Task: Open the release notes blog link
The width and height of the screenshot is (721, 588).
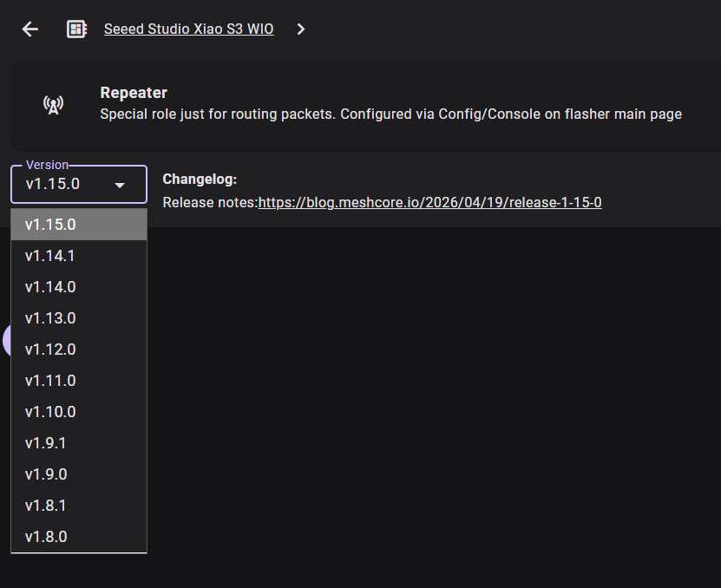Action: point(429,202)
